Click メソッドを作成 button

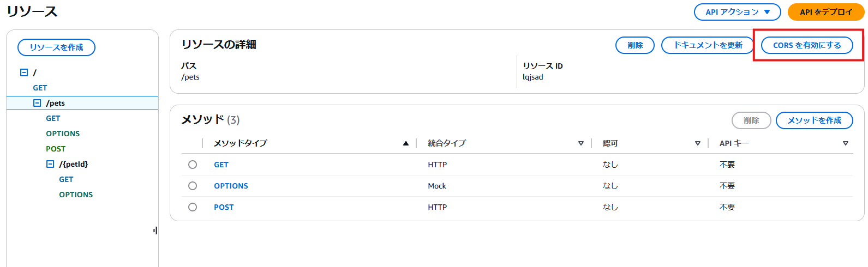(x=814, y=120)
